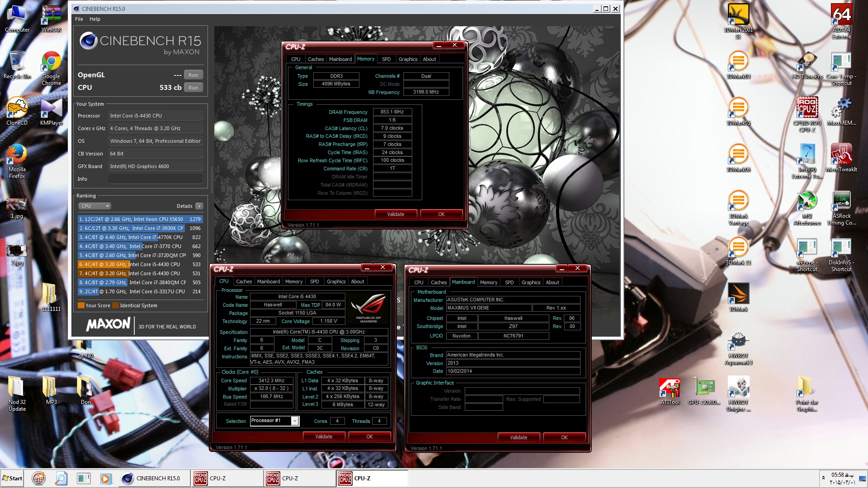Image resolution: width=868 pixels, height=488 pixels.
Task: Open the WinRAR desktop icon
Action: 51,18
